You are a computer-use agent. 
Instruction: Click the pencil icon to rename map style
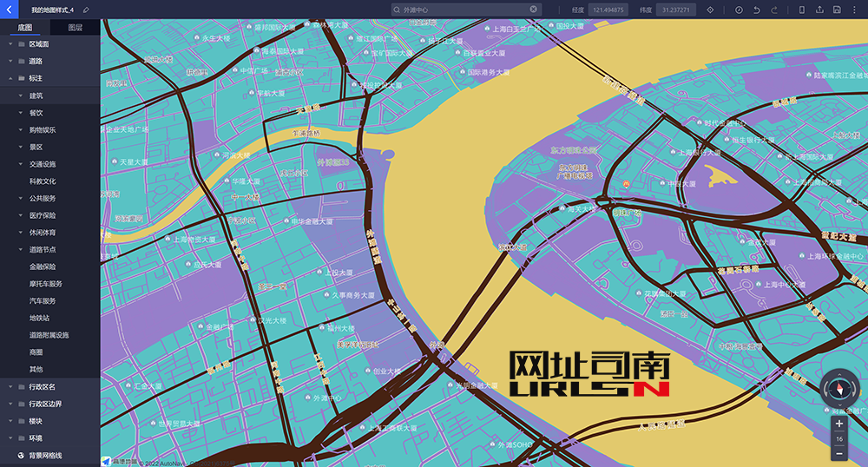(x=86, y=10)
